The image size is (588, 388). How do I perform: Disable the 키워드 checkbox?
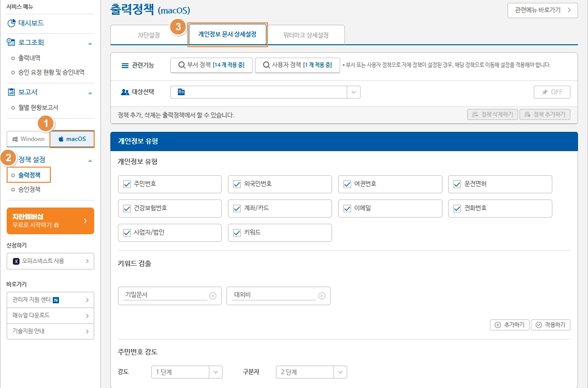[236, 232]
